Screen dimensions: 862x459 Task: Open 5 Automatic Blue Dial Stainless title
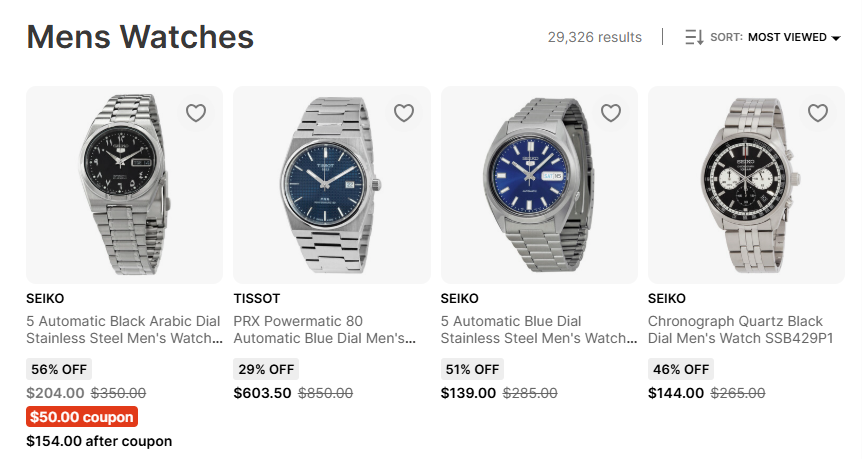[x=539, y=330]
